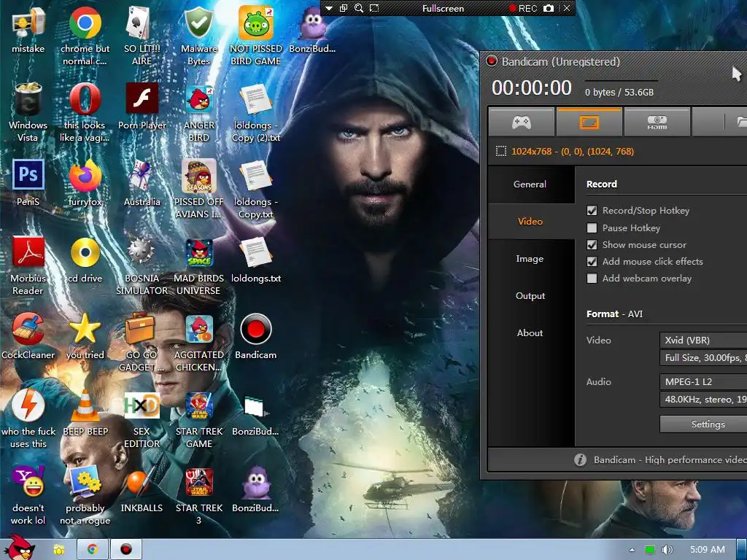Click the 0 bytes / 53.6GB storage text
Screen dimensions: 747x560
619,93
